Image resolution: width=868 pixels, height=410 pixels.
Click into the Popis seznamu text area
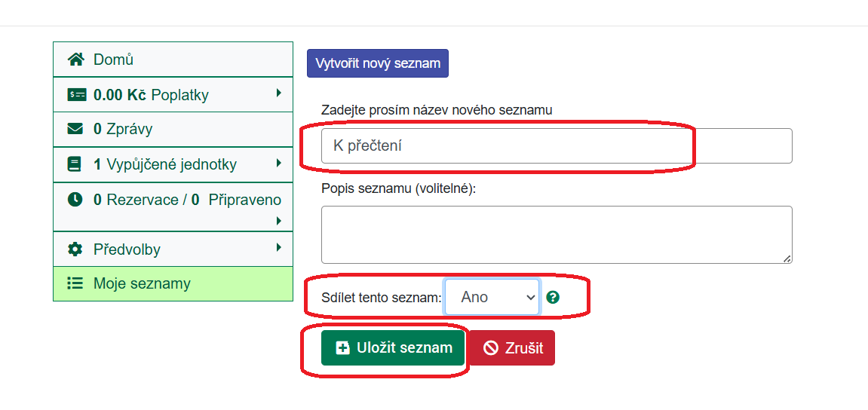pos(557,234)
